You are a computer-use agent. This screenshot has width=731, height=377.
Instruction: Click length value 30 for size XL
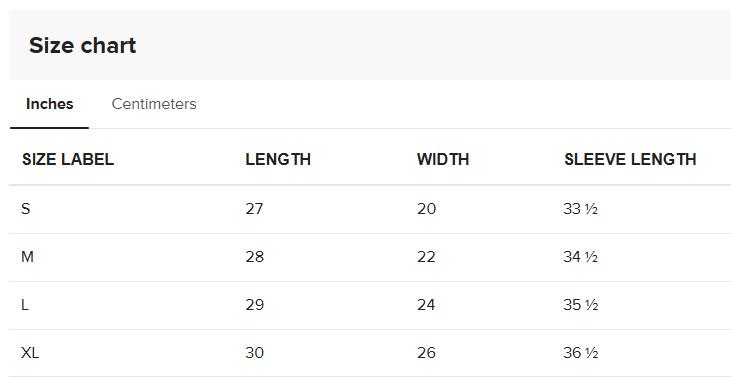tap(255, 353)
